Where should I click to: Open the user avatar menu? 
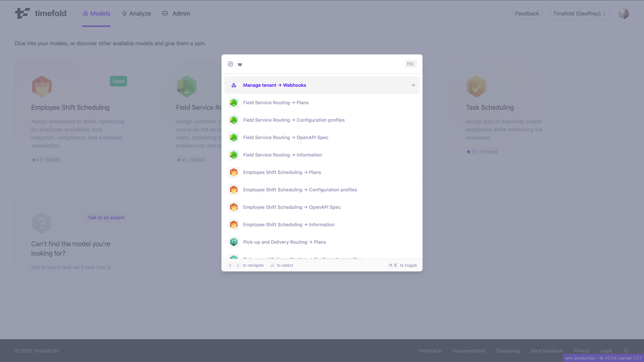click(x=624, y=13)
